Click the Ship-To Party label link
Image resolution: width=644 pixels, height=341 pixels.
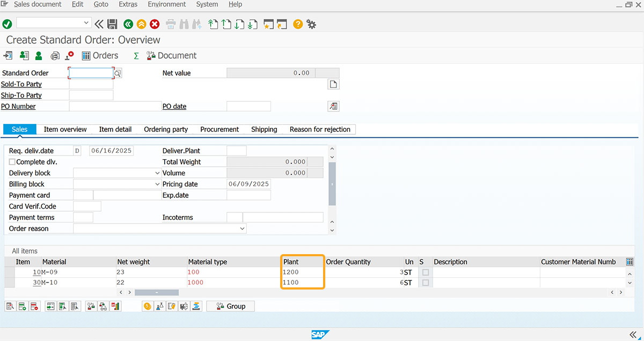click(21, 95)
